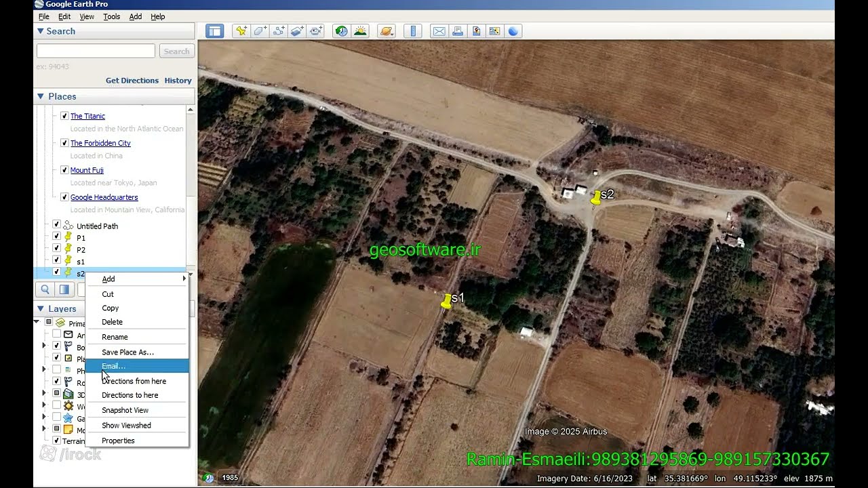This screenshot has height=488, width=868.
Task: Select the Untitled Path entry in Places
Action: [97, 226]
